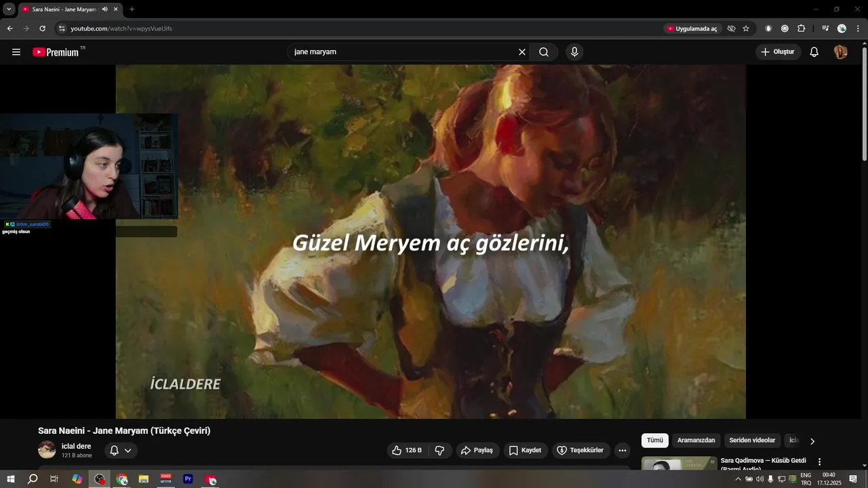Reload the page in Chrome
This screenshot has width=868, height=488.
(x=42, y=28)
